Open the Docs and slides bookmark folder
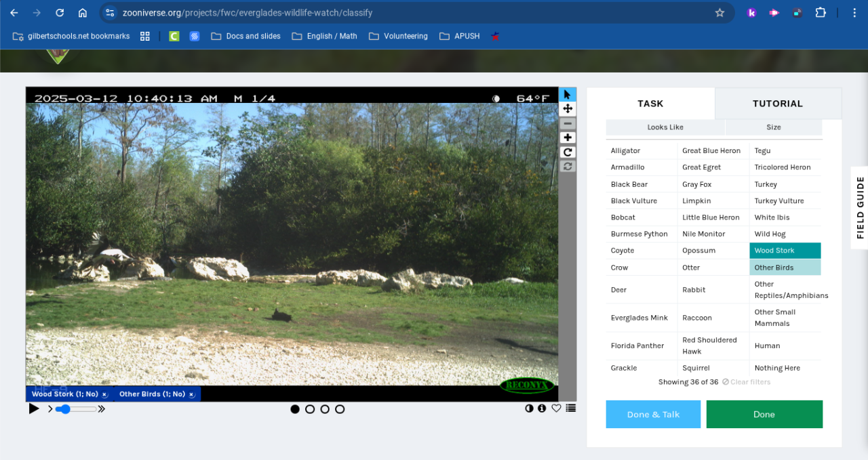The image size is (868, 460). coord(245,36)
